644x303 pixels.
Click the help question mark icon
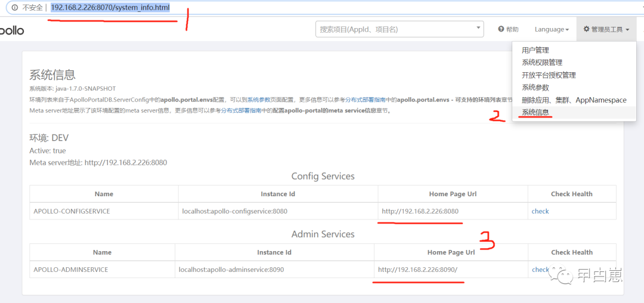[x=501, y=29]
